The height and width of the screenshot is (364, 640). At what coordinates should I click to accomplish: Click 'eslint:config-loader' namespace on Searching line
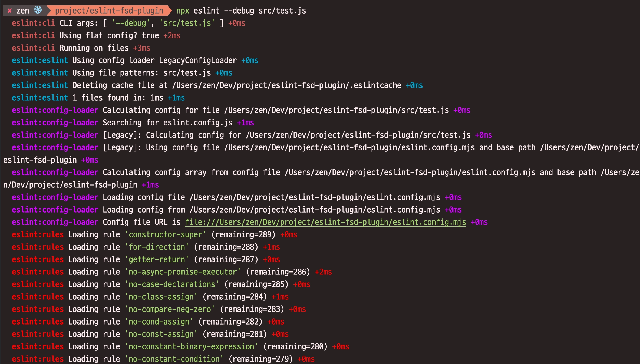(x=55, y=123)
